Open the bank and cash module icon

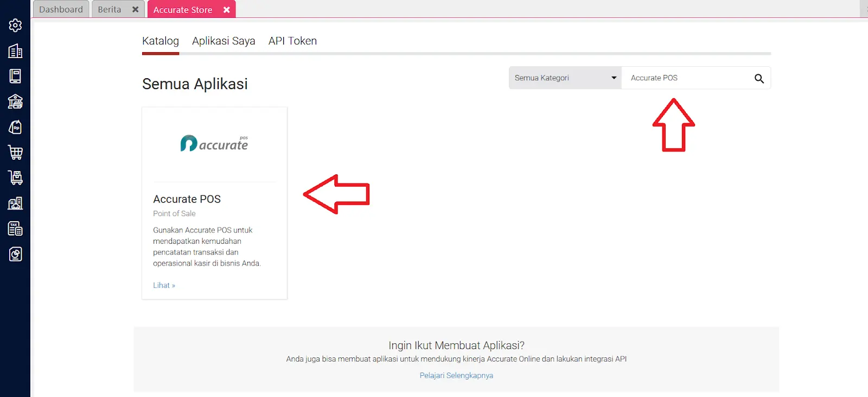[x=15, y=102]
